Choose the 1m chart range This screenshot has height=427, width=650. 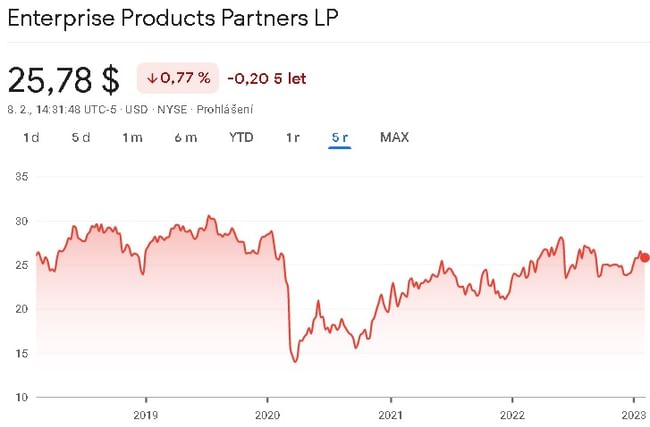click(x=132, y=137)
